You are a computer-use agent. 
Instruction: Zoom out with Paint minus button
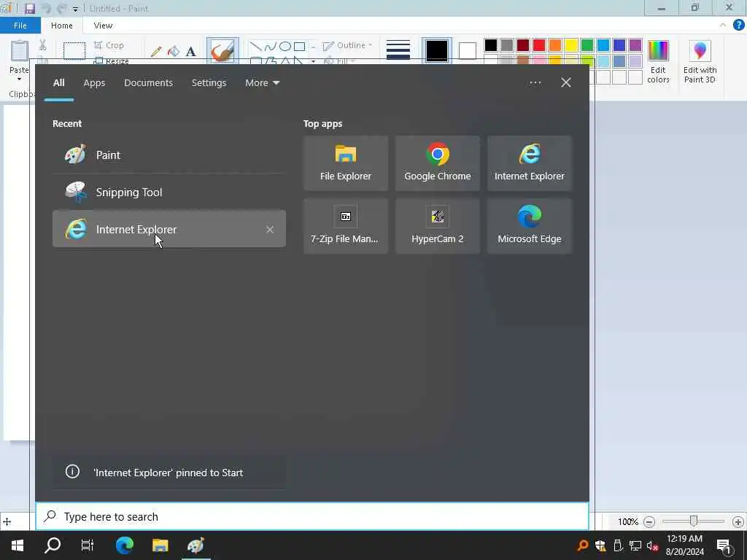(649, 522)
